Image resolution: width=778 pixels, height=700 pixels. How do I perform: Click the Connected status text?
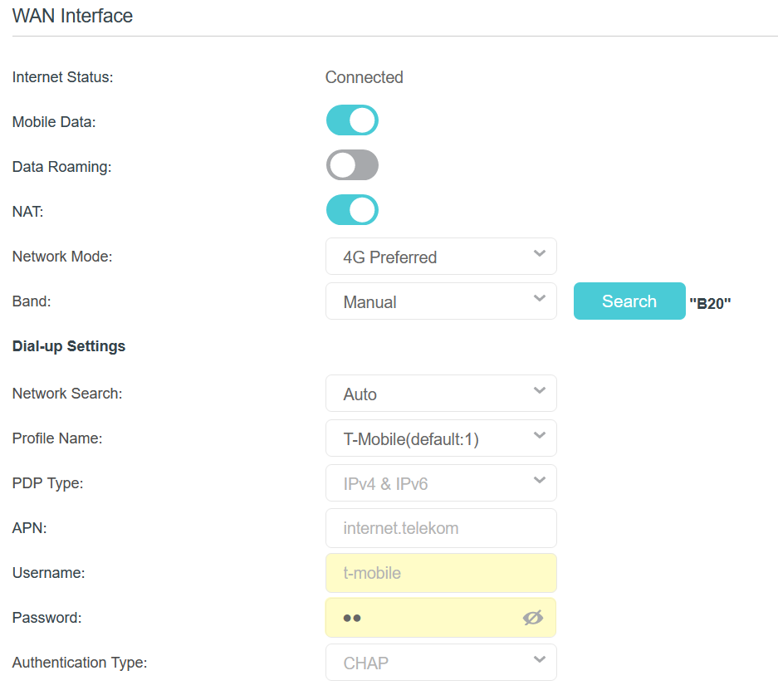(x=364, y=77)
